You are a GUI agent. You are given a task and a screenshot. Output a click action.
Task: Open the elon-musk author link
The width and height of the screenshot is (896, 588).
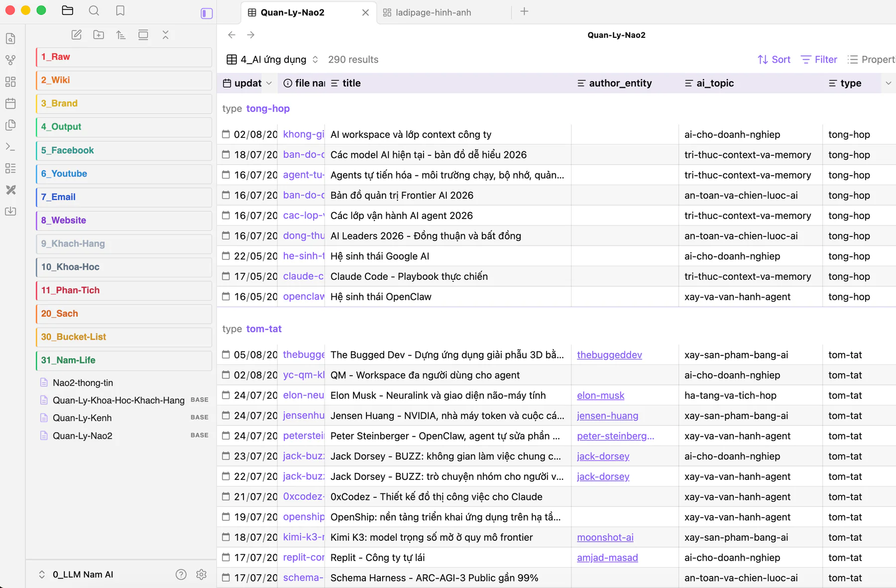[600, 396]
